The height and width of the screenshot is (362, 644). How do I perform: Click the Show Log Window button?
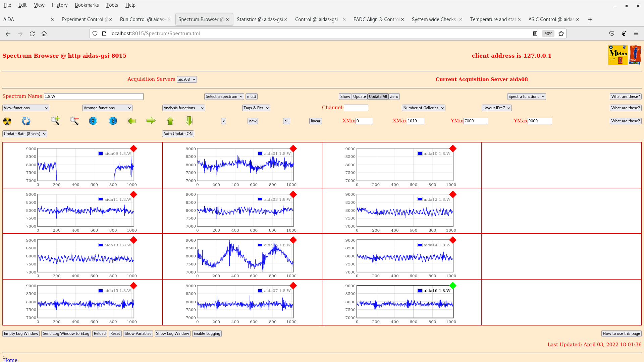(x=172, y=334)
